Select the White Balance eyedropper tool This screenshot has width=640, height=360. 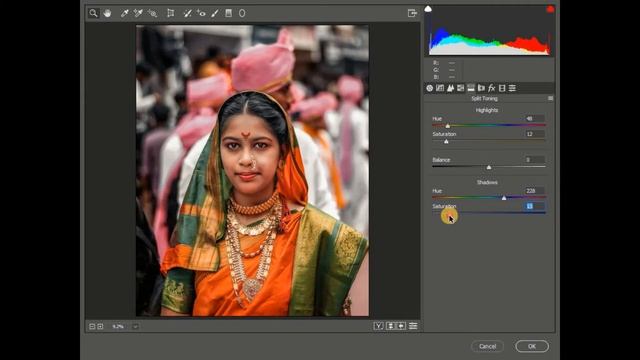(124, 13)
